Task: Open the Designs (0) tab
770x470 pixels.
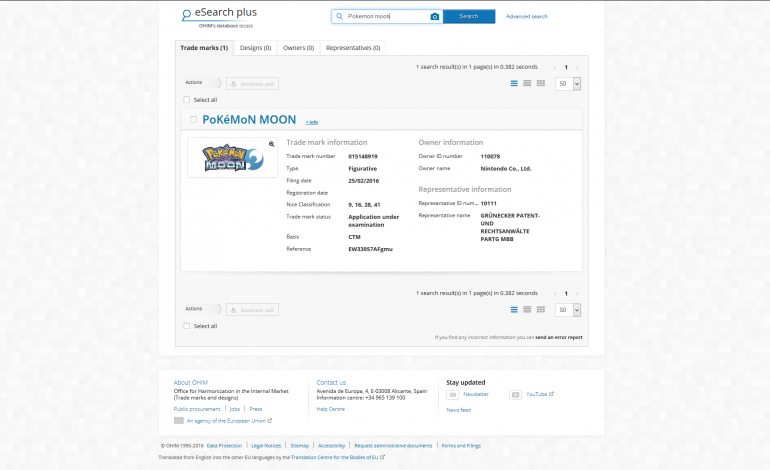Action: [x=256, y=48]
